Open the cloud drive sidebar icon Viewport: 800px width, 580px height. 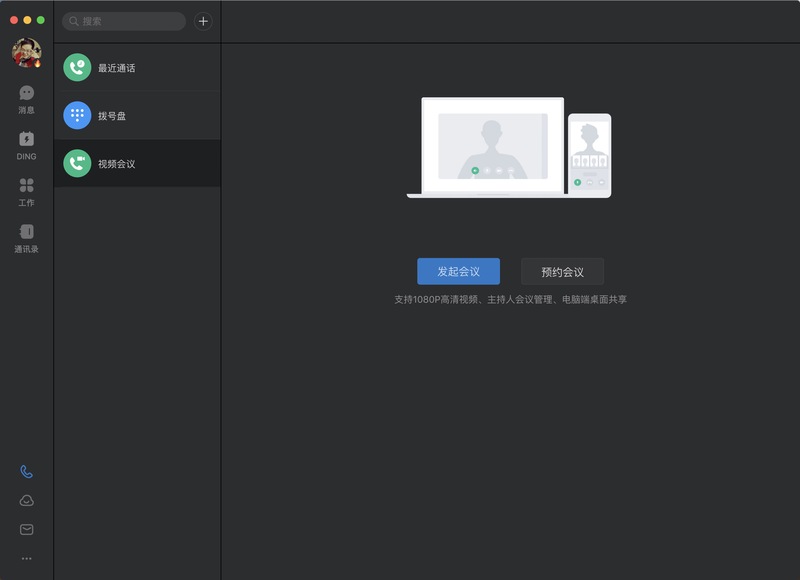[27, 500]
